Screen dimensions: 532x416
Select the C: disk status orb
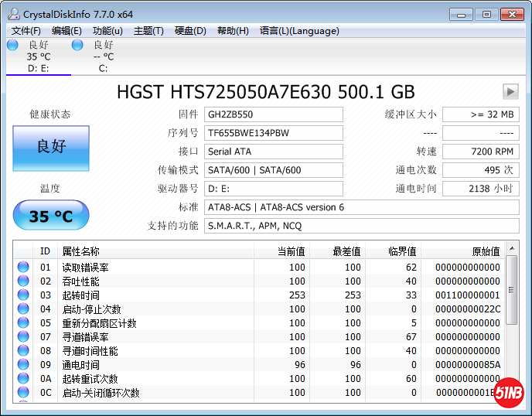pyautogui.click(x=77, y=46)
